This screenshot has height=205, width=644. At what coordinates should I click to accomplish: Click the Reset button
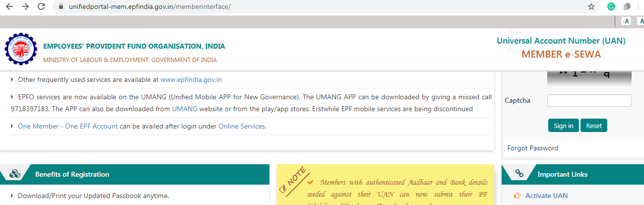[x=594, y=126]
